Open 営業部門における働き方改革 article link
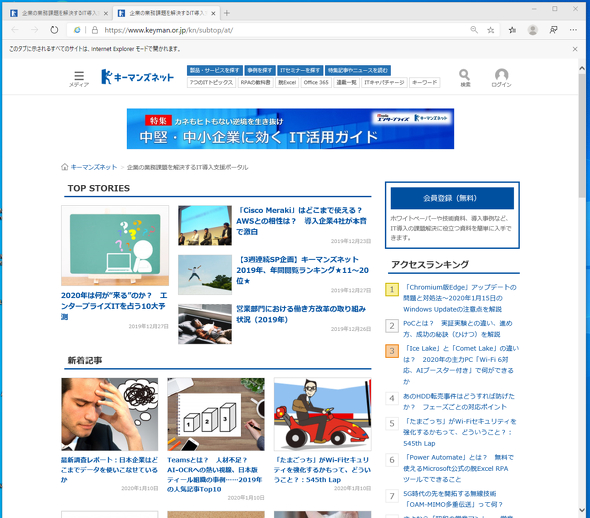 tap(301, 314)
